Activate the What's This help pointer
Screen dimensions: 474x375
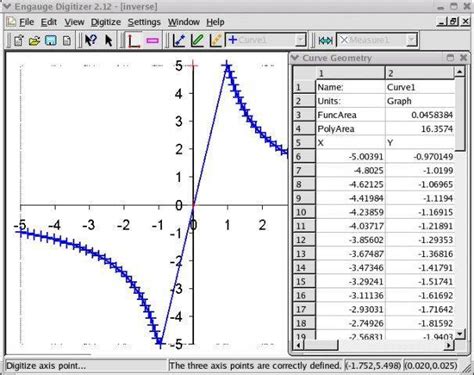91,40
